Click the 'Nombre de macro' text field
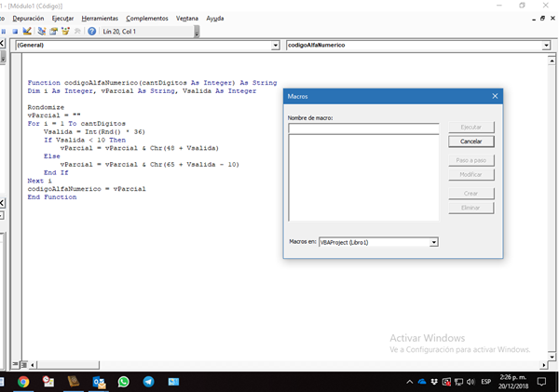Image resolution: width=559 pixels, height=392 pixels. (x=362, y=128)
